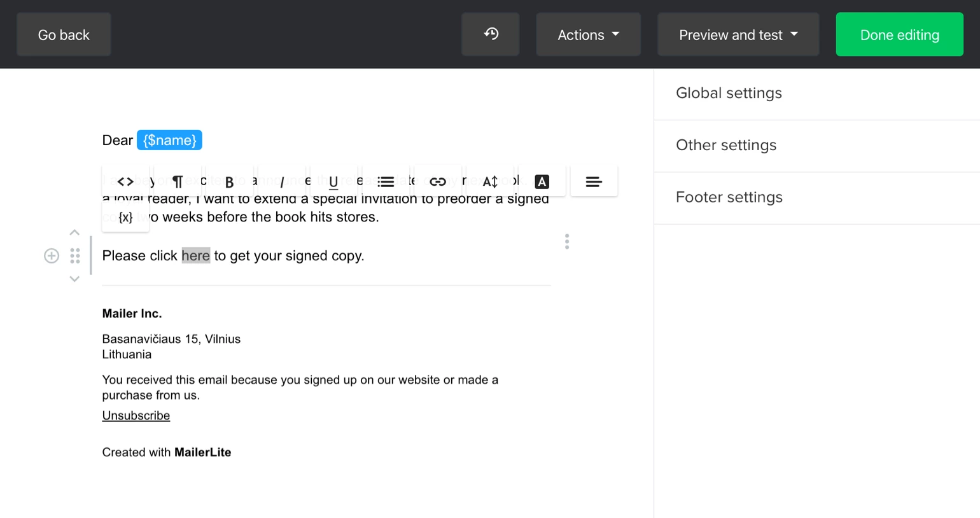Viewport: 980px width, 518px height.
Task: Open the text alignment options
Action: coord(594,182)
